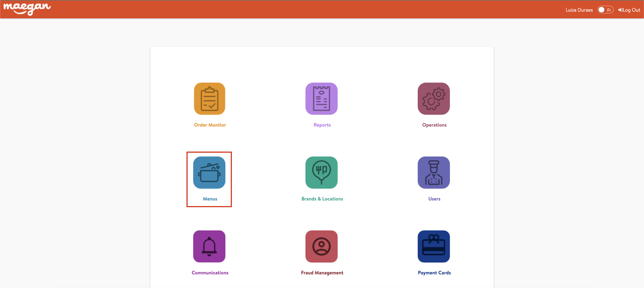Open the Operations settings module
The height and width of the screenshot is (288, 644).
click(434, 99)
